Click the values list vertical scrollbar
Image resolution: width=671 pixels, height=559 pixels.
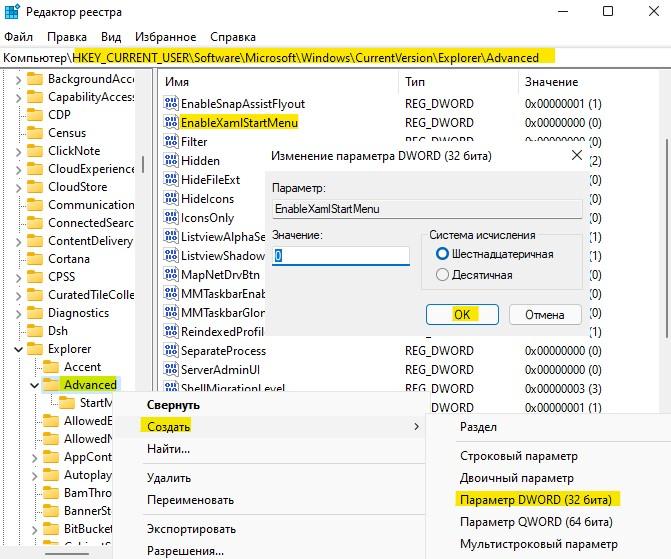point(666,238)
